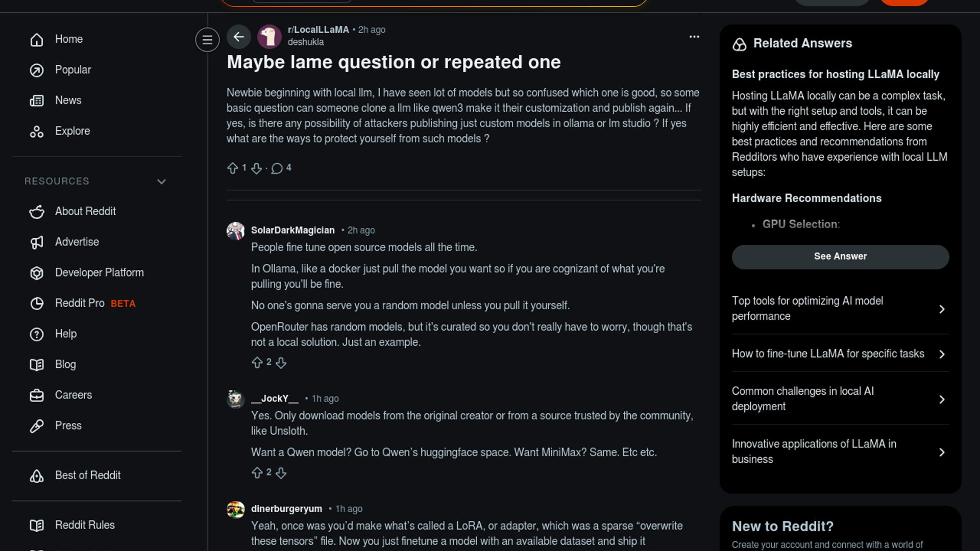The width and height of the screenshot is (980, 551).
Task: Upvote __JockY__'s comment
Action: [x=257, y=473]
